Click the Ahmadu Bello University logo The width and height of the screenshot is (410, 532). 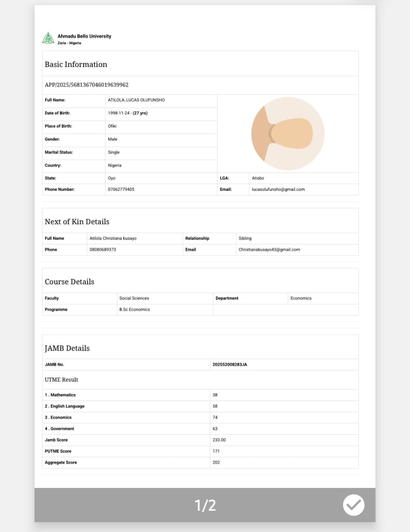click(x=49, y=39)
